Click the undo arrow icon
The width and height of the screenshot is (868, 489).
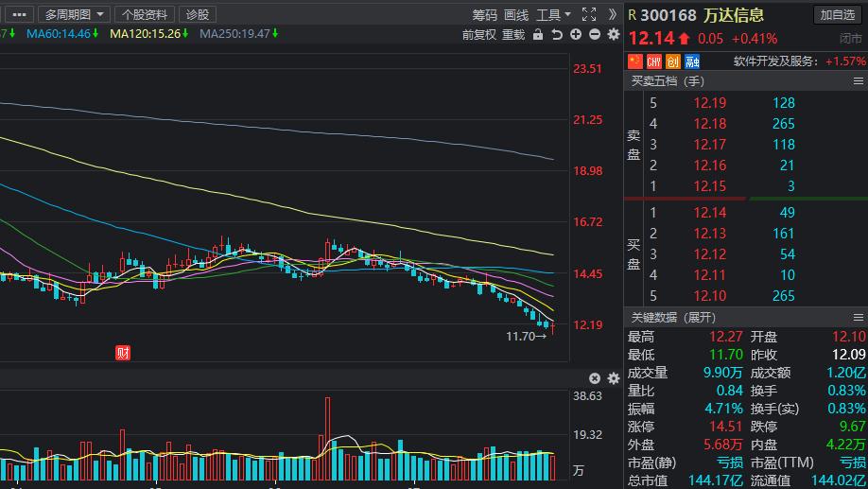(x=557, y=34)
